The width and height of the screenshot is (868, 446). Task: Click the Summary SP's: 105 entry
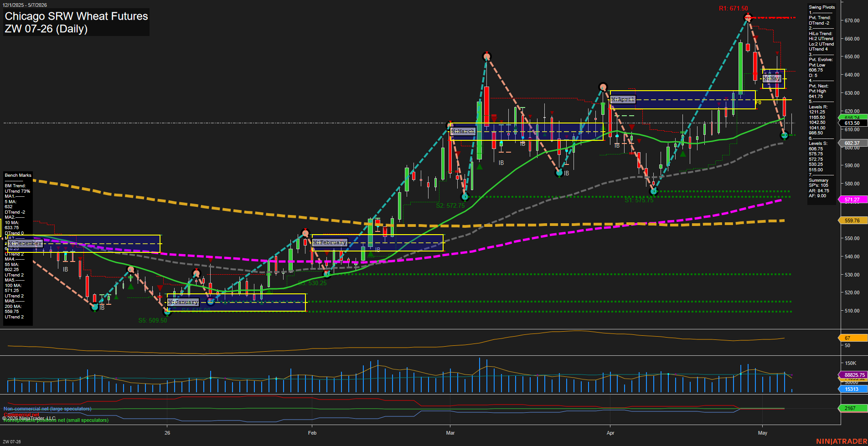tap(819, 183)
